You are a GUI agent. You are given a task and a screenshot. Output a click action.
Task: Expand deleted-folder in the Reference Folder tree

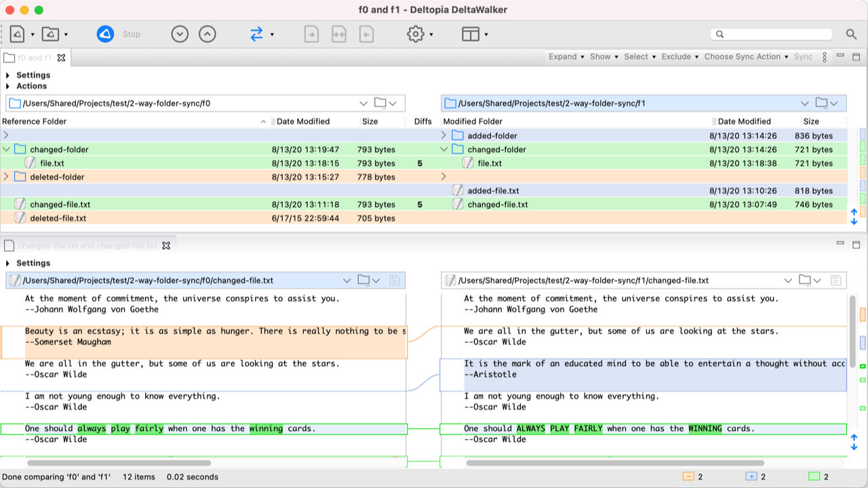[7, 177]
